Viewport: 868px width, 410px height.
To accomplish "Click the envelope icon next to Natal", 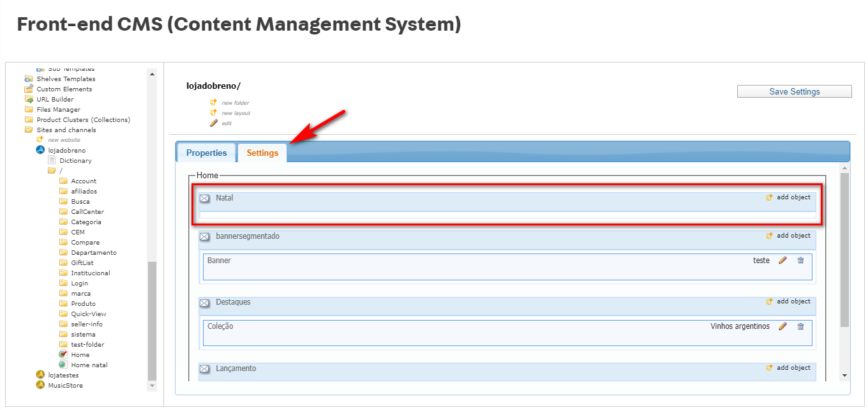I will click(204, 199).
